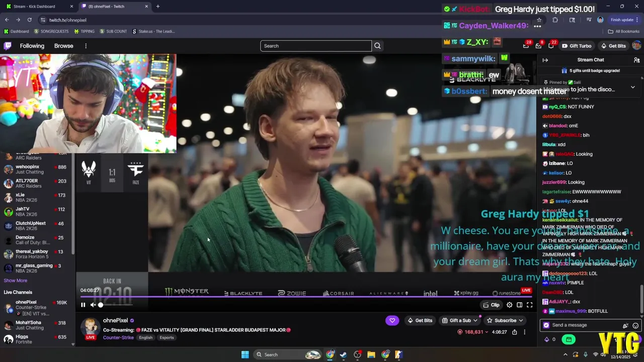644x362 pixels.
Task: Open the chat community users icon
Action: click(636, 60)
